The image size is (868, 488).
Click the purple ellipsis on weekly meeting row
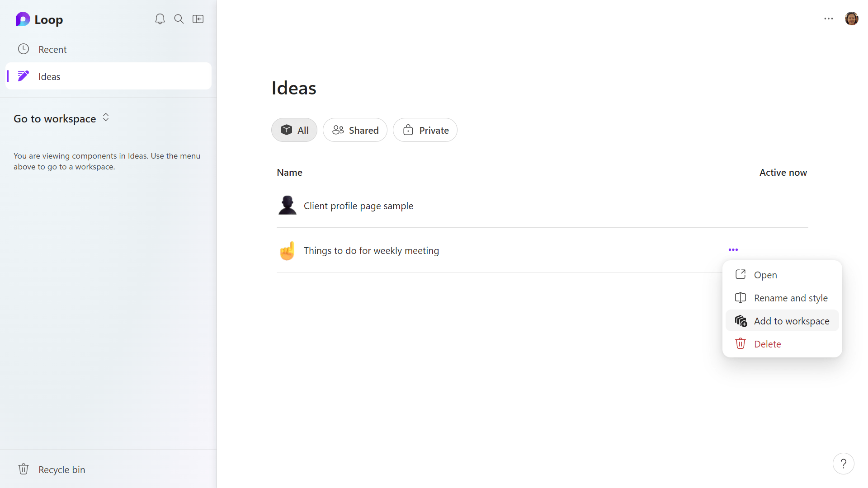[x=733, y=250]
